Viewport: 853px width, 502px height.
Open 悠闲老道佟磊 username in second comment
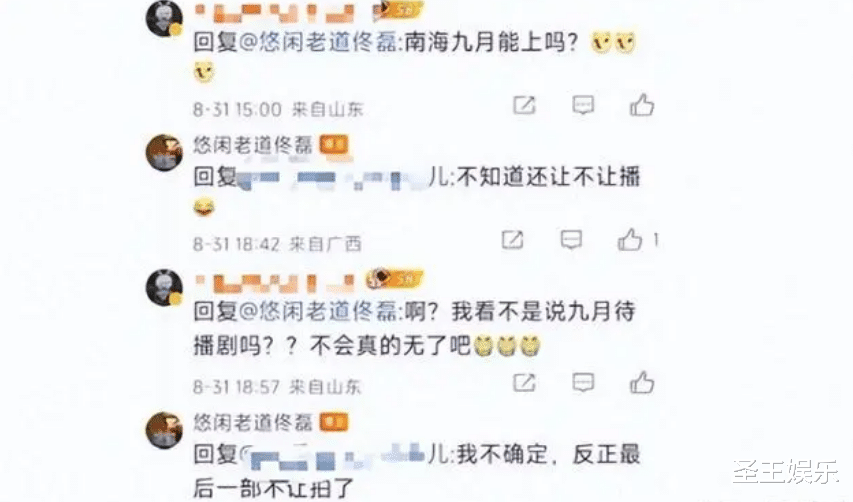254,145
